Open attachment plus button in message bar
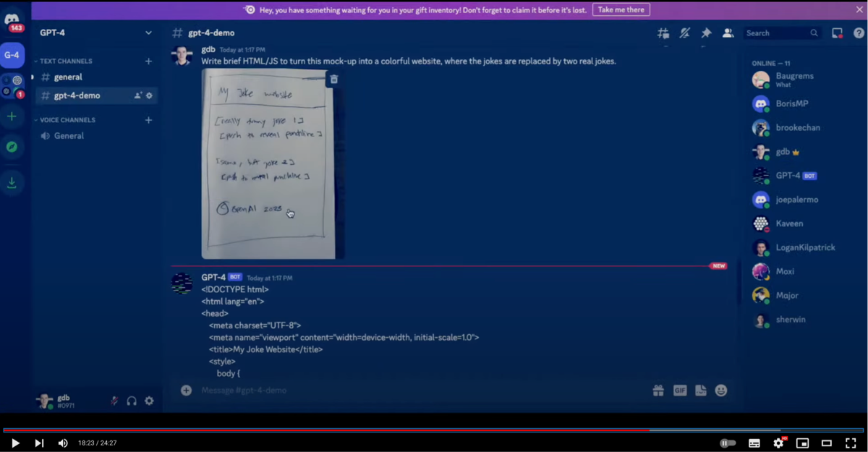Screen dimensions: 868x452 pos(186,391)
